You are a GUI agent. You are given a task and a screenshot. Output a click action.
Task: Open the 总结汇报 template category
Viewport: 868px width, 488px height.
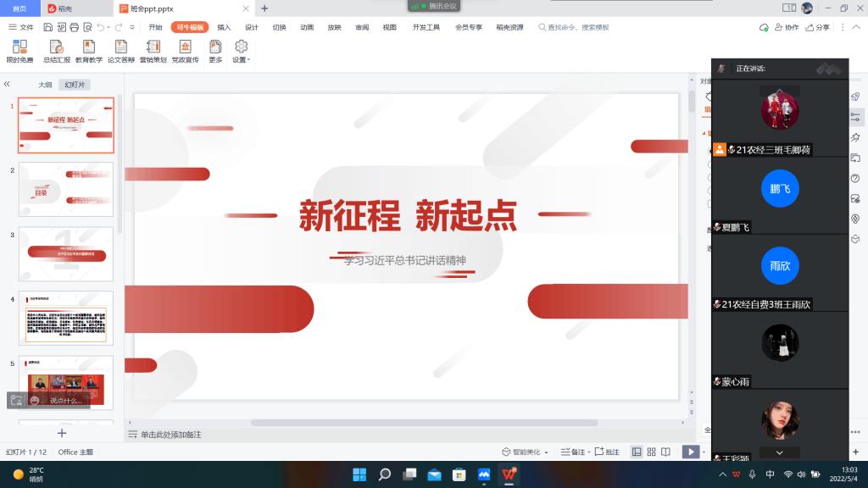(x=57, y=49)
